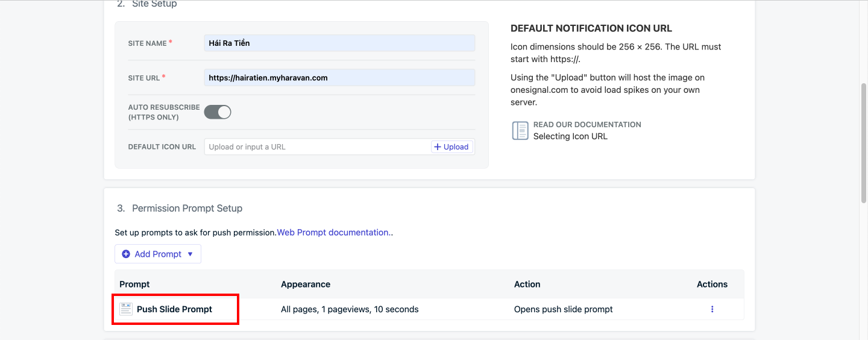Click the Prompt column header
Image resolution: width=868 pixels, height=340 pixels.
coord(134,285)
